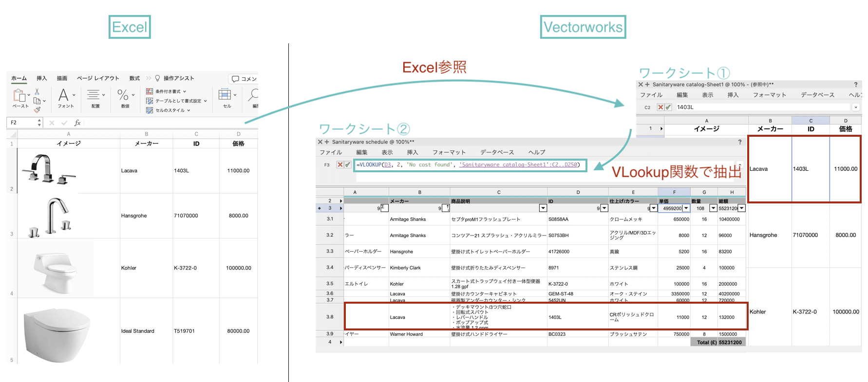868x382 pixels.
Task: Switch to Excel 数式 tab
Action: 134,78
